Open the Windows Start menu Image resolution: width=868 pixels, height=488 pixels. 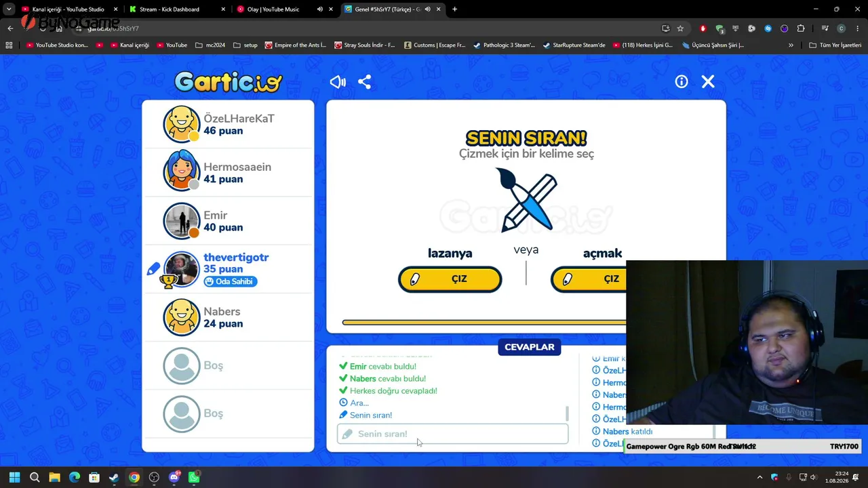(x=14, y=477)
